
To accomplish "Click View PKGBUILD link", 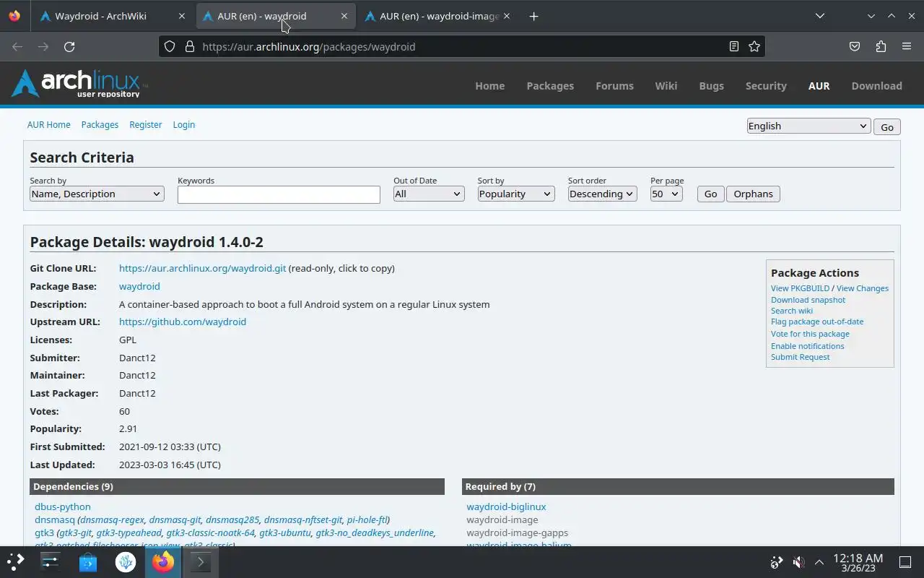I will coord(800,288).
